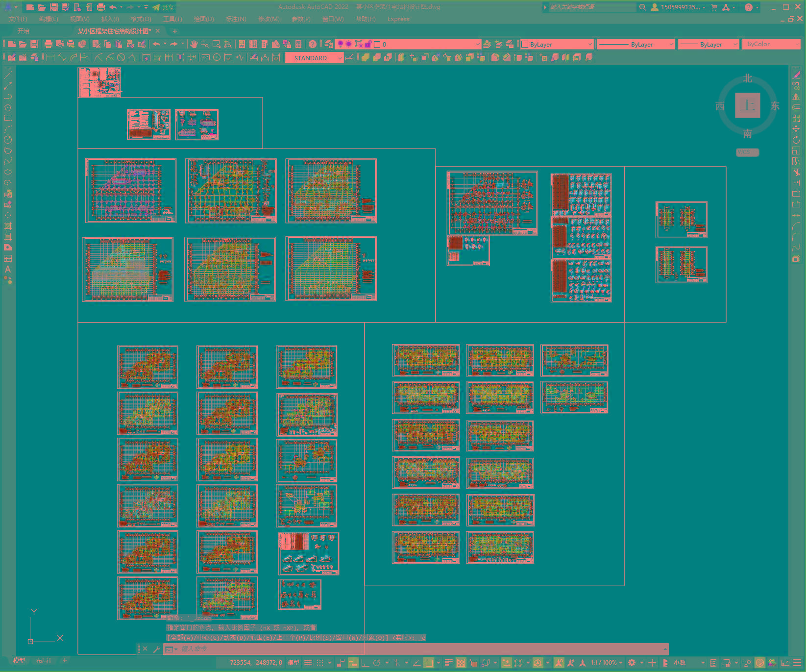This screenshot has height=672, width=806.
Task: Click 北 north on the view cube compass
Action: coord(747,78)
